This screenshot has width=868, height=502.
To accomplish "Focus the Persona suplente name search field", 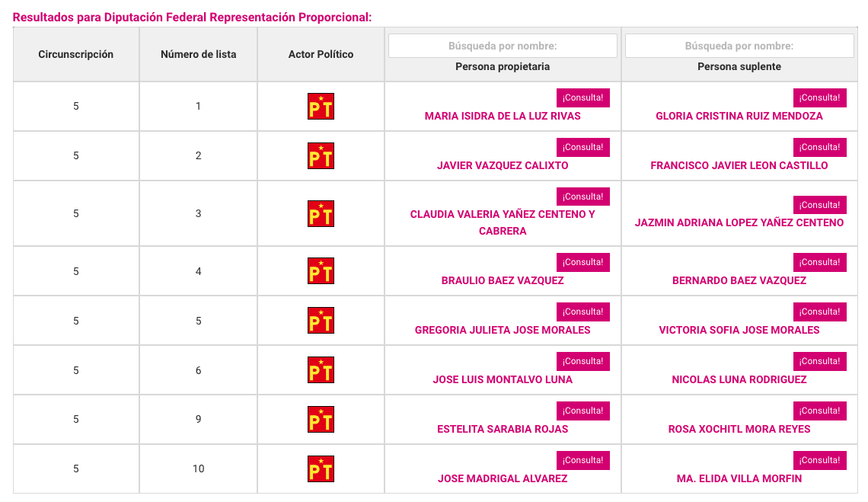I will coord(739,46).
